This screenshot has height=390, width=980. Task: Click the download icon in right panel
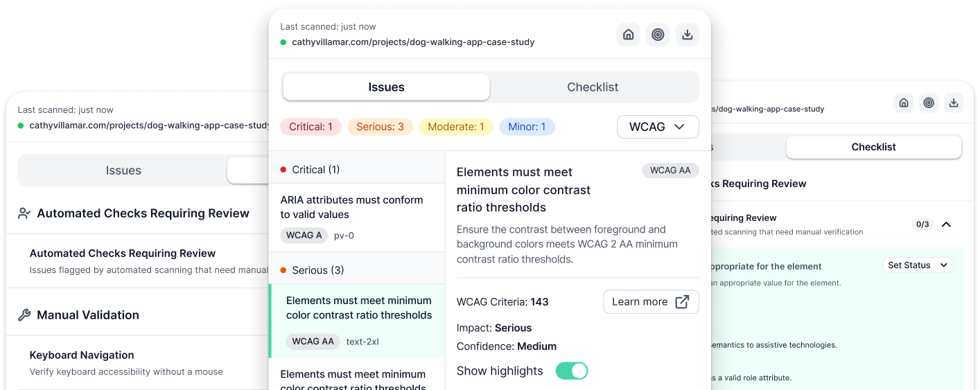[954, 103]
